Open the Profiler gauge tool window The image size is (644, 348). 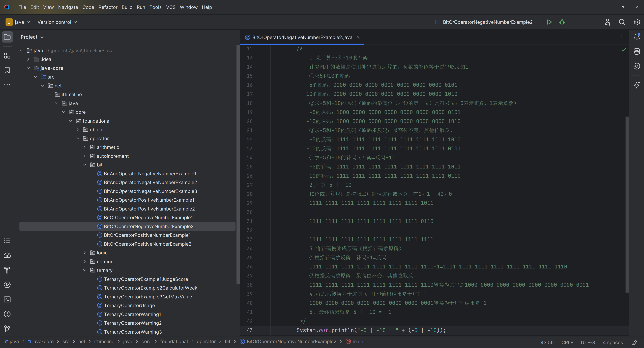[7, 256]
